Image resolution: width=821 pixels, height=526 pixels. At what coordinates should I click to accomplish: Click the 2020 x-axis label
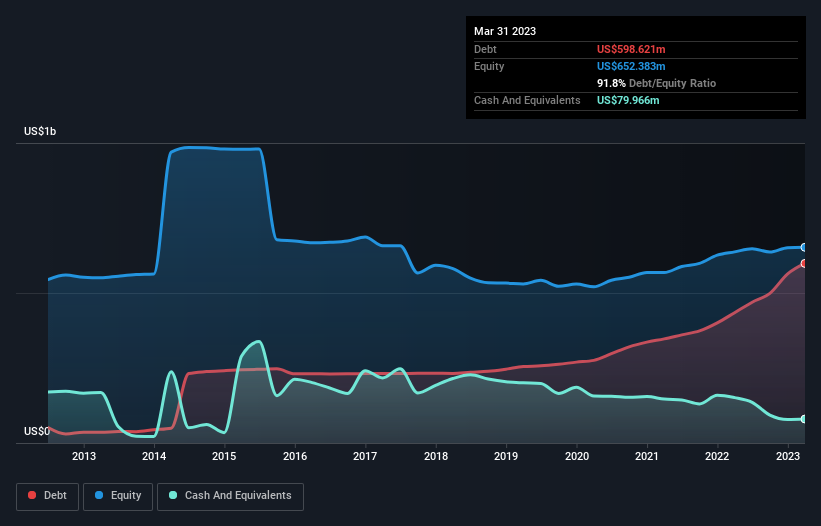point(576,456)
